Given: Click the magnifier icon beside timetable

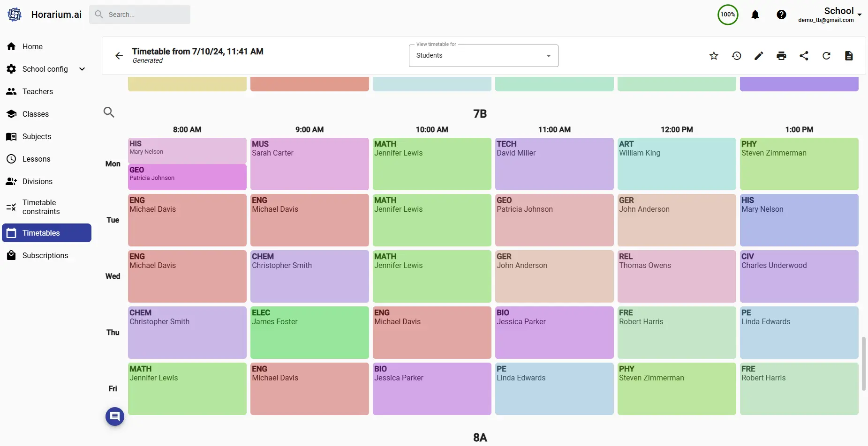Looking at the screenshot, I should (x=109, y=112).
